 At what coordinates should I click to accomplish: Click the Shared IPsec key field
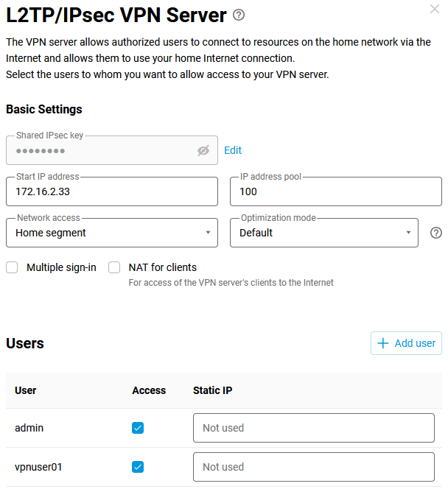[103, 150]
